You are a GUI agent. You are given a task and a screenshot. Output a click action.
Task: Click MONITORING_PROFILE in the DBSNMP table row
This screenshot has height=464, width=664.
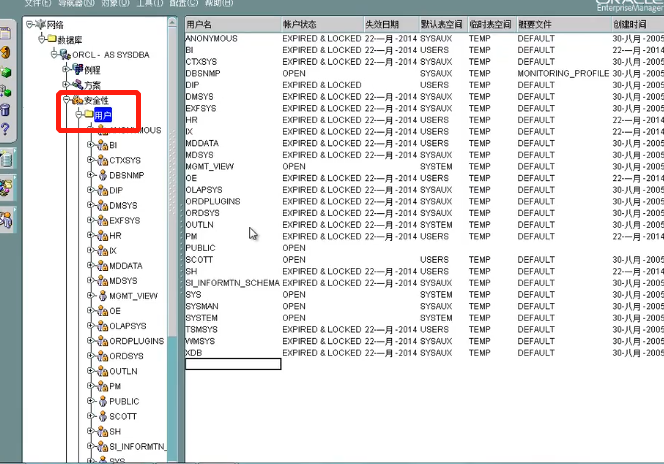563,73
